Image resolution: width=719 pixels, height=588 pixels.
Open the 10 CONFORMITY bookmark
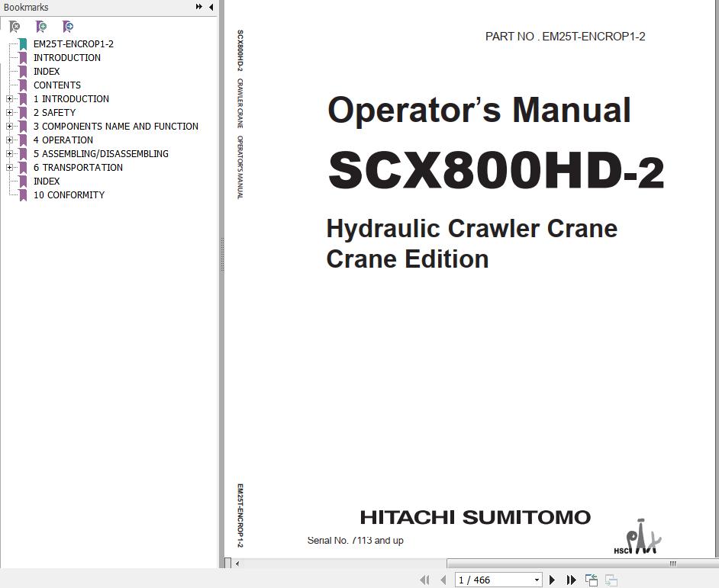point(69,195)
